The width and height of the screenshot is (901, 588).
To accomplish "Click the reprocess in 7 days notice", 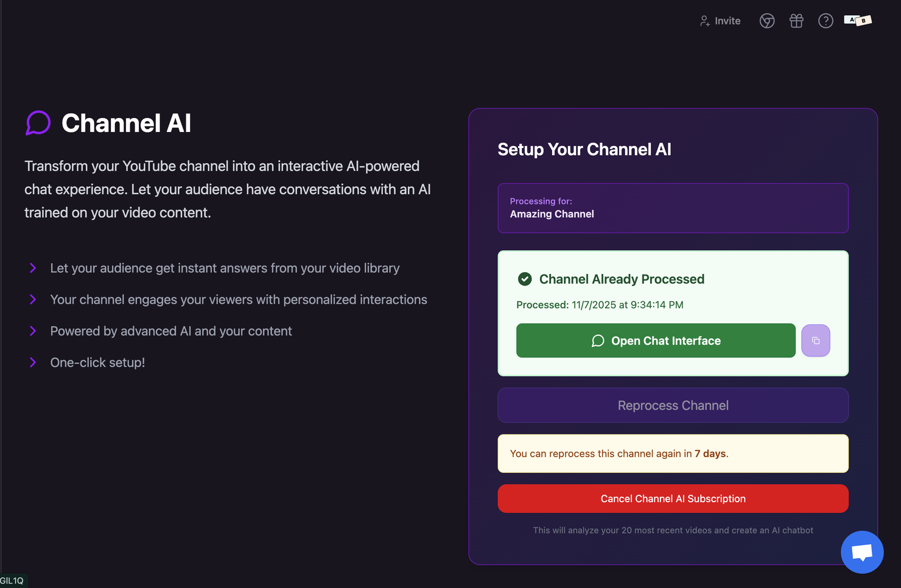I will pyautogui.click(x=673, y=453).
